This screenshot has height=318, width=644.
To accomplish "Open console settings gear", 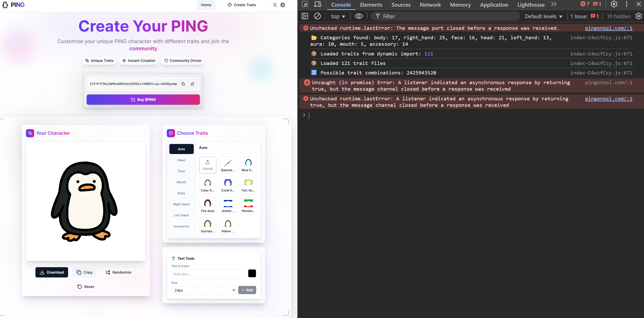I will pos(639,16).
